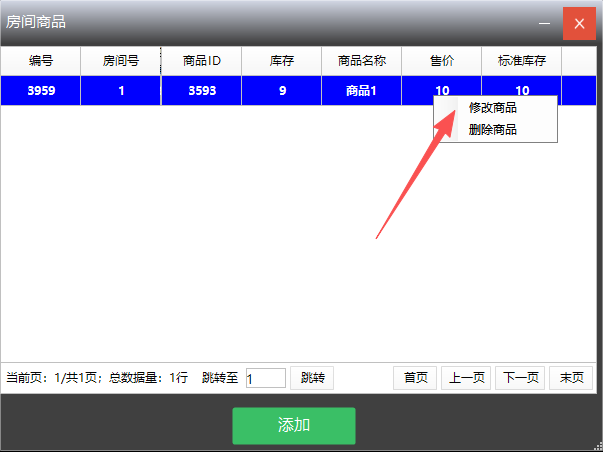603x452 pixels.
Task: Click 下一页 to go to next page
Action: click(520, 378)
